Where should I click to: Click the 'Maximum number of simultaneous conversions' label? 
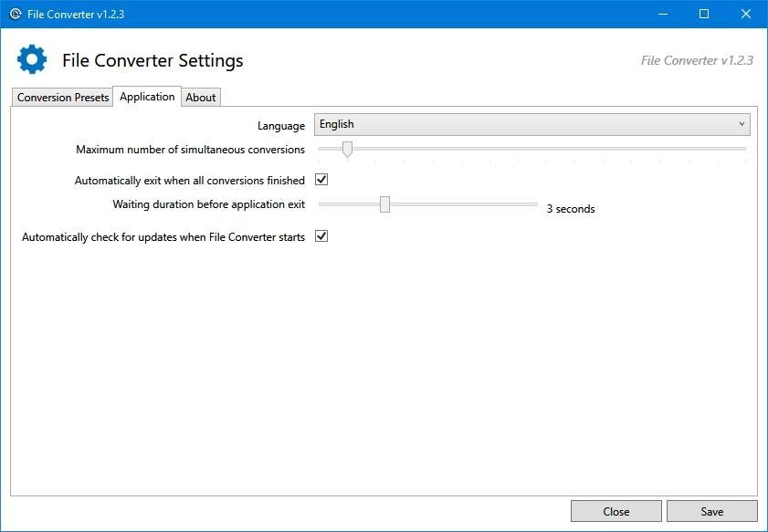pyautogui.click(x=191, y=150)
